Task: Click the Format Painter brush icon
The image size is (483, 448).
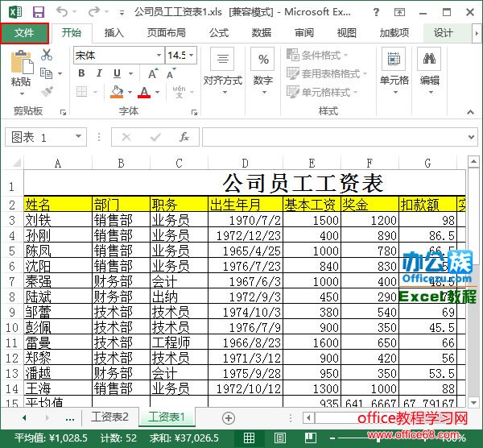Action: (x=47, y=92)
